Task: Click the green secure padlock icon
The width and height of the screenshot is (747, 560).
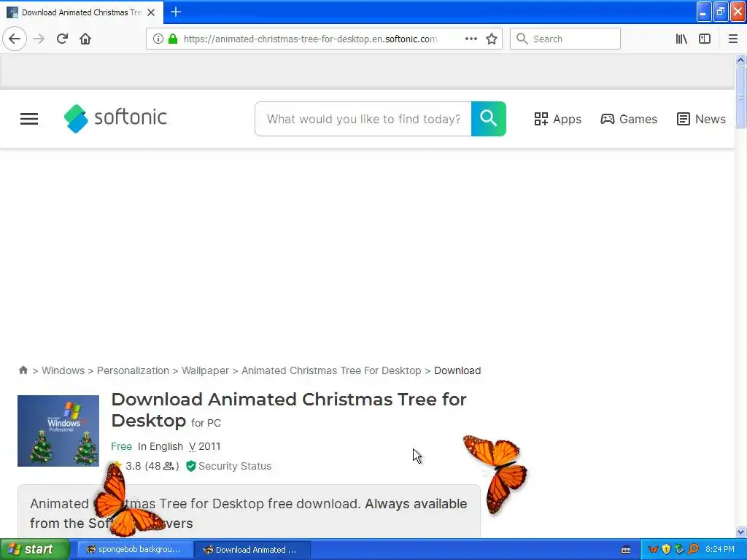Action: coord(173,39)
